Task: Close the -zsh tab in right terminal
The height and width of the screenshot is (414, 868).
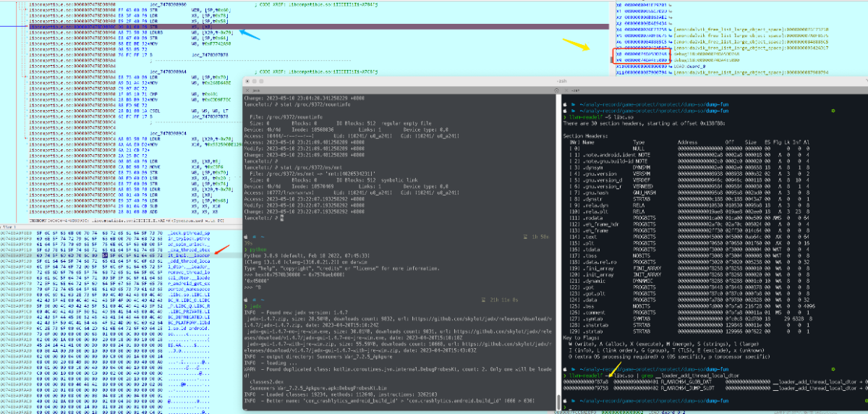Action: coord(566,90)
